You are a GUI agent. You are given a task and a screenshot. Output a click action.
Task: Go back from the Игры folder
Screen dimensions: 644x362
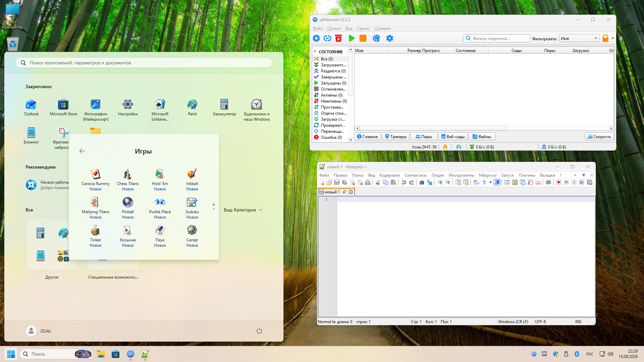point(82,151)
